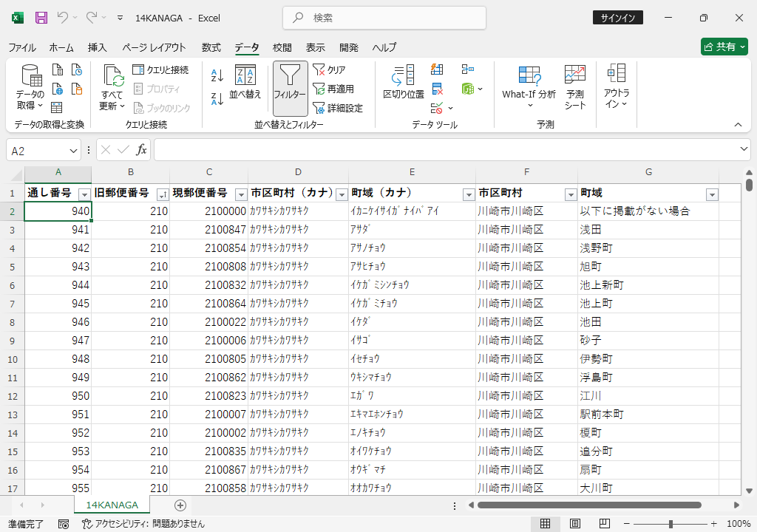
Task: Click the 100% zoom level
Action: pos(739,524)
